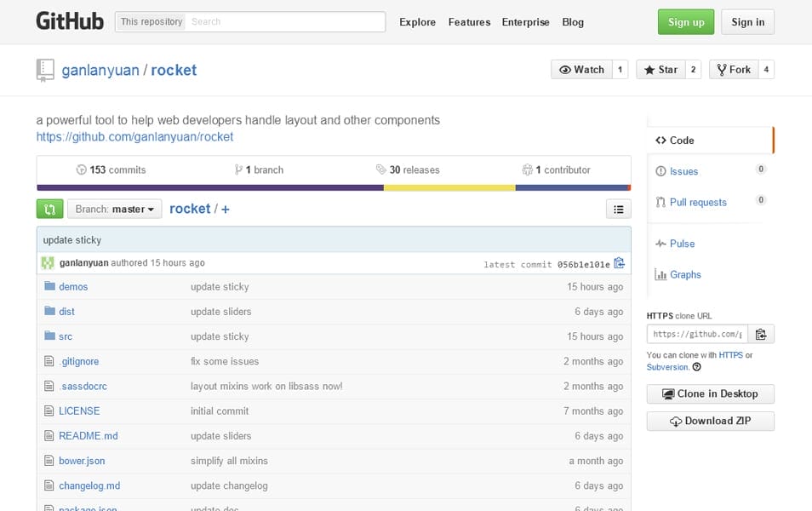The height and width of the screenshot is (511, 812).
Task: Click the GitHub logo
Action: click(x=68, y=21)
